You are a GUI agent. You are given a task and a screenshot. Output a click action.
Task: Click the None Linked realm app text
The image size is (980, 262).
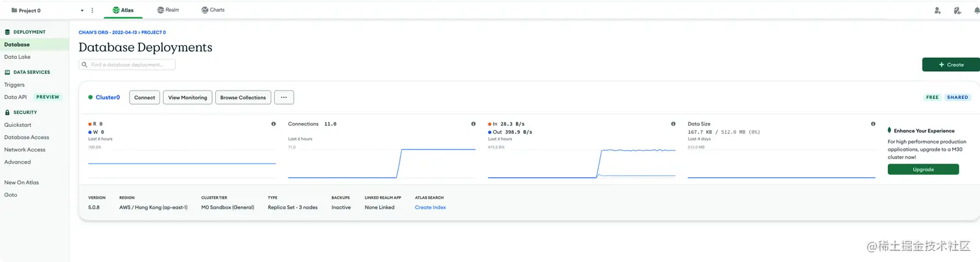coord(380,208)
